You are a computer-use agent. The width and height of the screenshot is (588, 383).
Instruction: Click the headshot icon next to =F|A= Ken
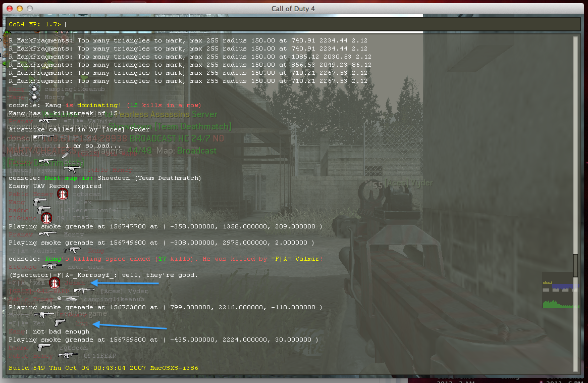tap(55, 283)
